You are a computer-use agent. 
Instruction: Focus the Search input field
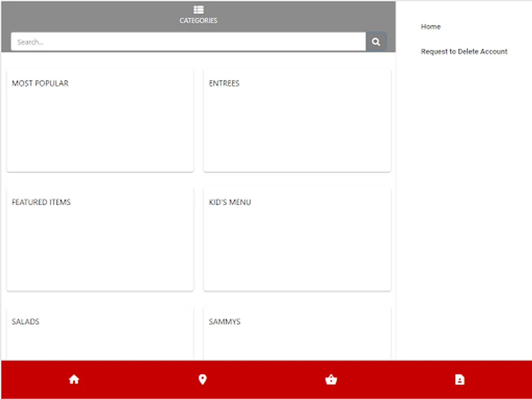point(188,42)
